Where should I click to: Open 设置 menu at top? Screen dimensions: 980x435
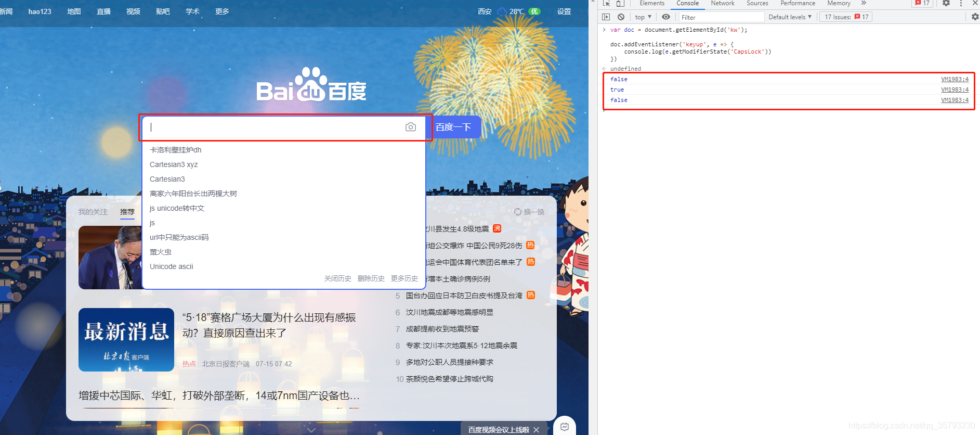click(x=564, y=11)
